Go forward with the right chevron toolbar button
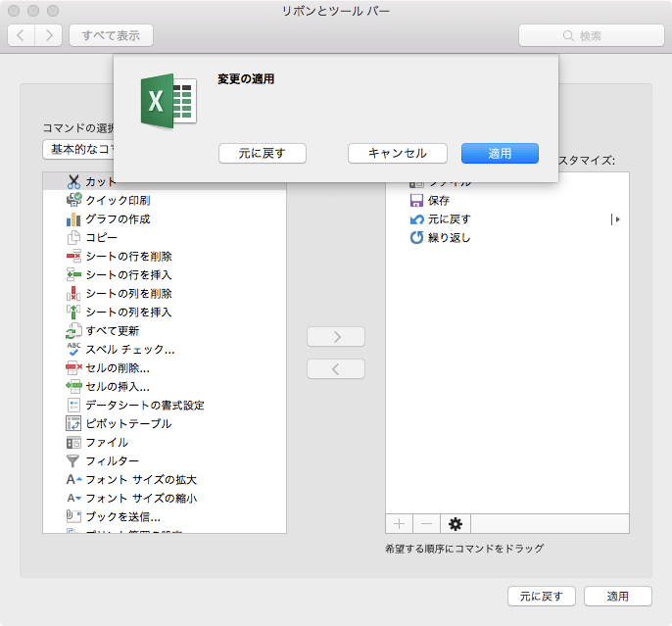 click(x=48, y=35)
